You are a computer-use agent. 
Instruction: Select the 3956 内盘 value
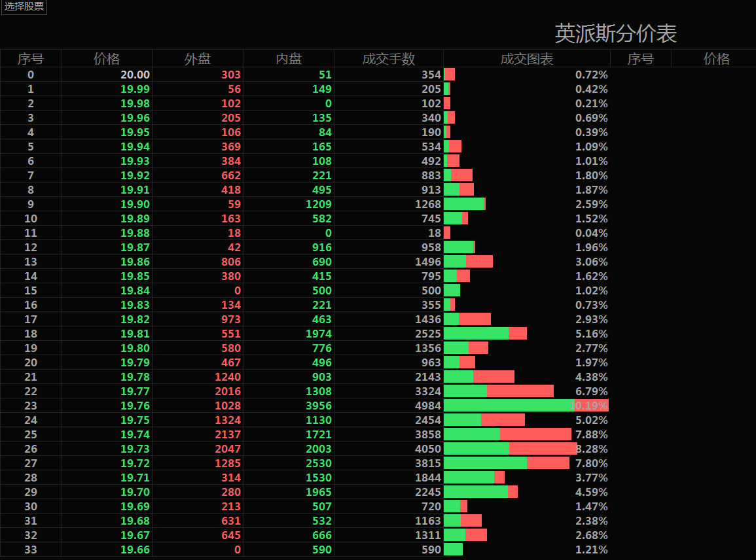319,406
